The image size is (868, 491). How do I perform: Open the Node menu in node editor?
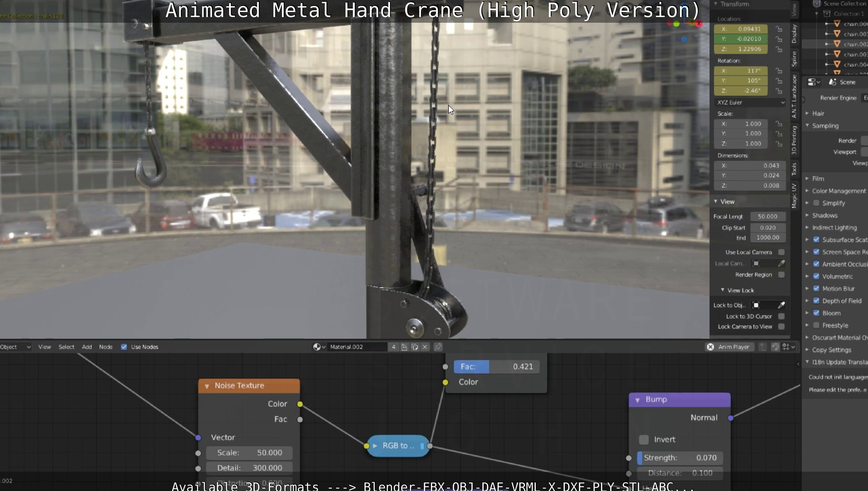coord(106,347)
